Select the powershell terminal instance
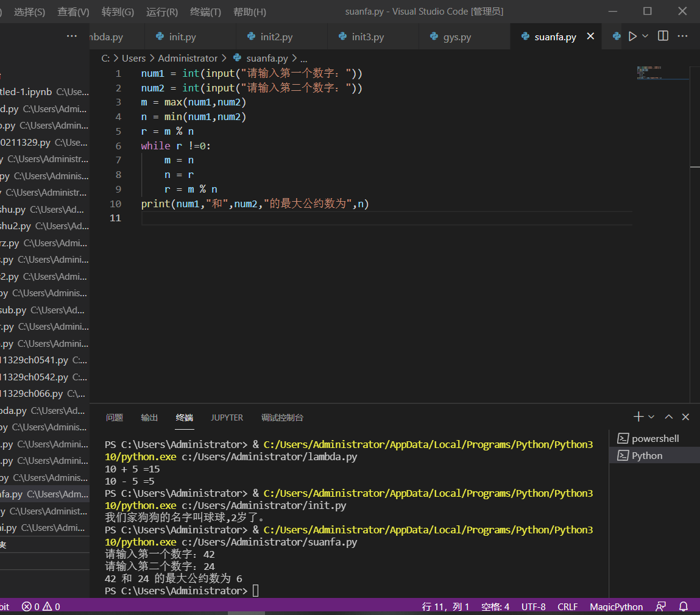 (x=655, y=438)
